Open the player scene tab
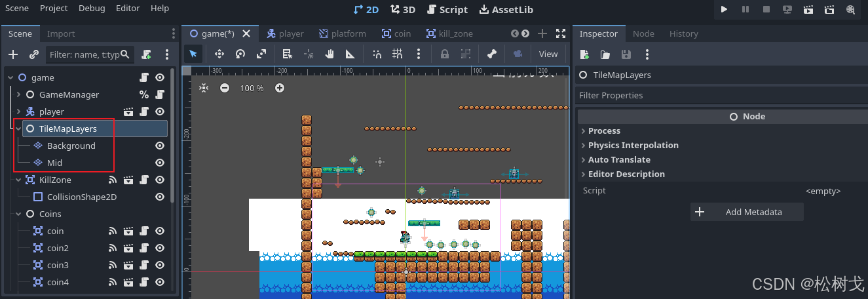The height and width of the screenshot is (299, 868). [x=285, y=33]
